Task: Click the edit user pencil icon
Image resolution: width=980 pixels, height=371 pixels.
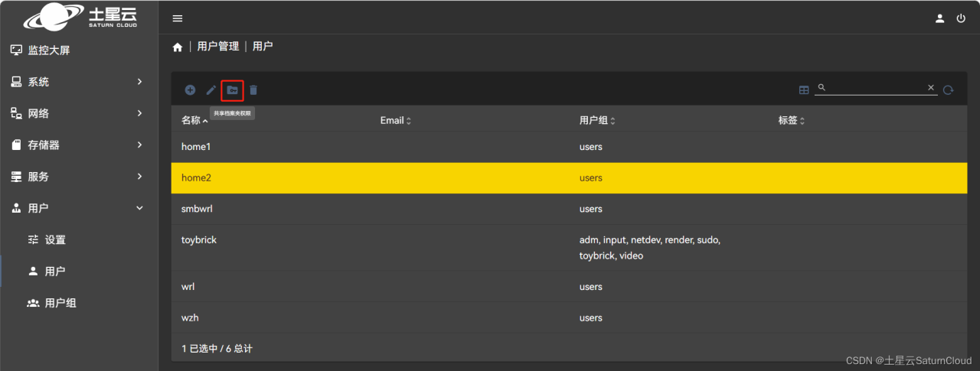Action: pos(211,90)
